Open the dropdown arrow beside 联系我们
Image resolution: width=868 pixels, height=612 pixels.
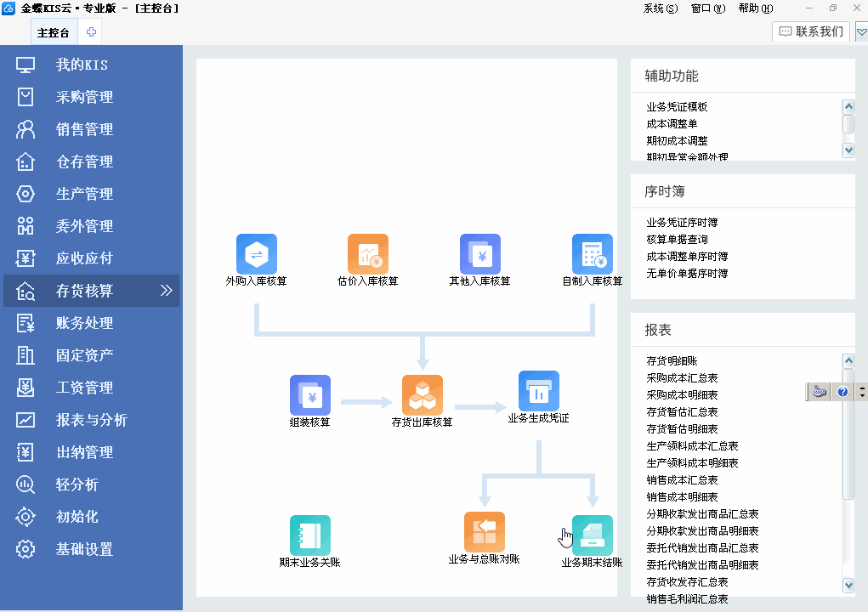861,31
